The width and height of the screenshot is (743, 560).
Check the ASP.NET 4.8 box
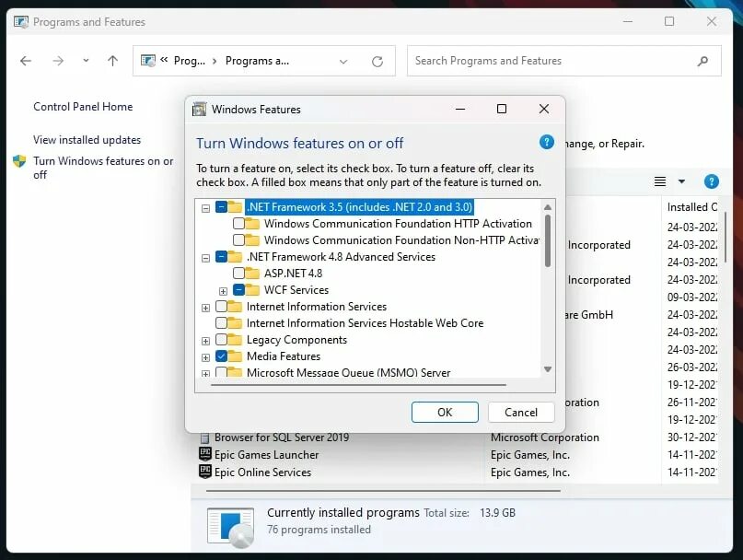(x=238, y=274)
